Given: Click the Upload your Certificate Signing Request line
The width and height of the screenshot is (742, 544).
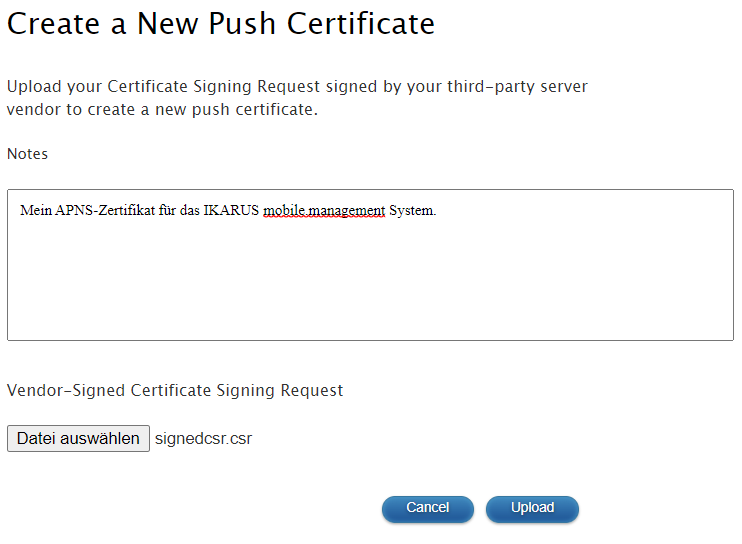Looking at the screenshot, I should click(x=297, y=87).
